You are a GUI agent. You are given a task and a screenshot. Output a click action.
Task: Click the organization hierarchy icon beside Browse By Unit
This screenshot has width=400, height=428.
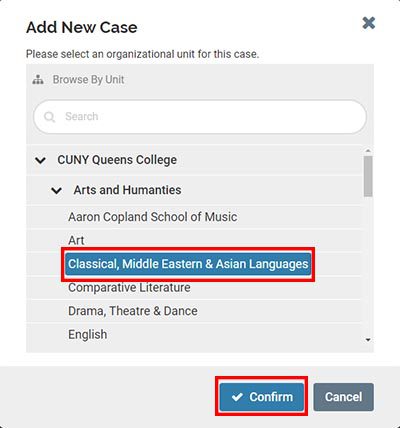[x=38, y=80]
